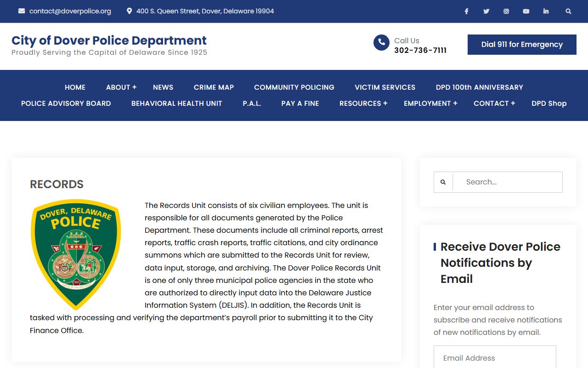Go to the HOME menu item
This screenshot has height=368, width=588.
click(75, 87)
